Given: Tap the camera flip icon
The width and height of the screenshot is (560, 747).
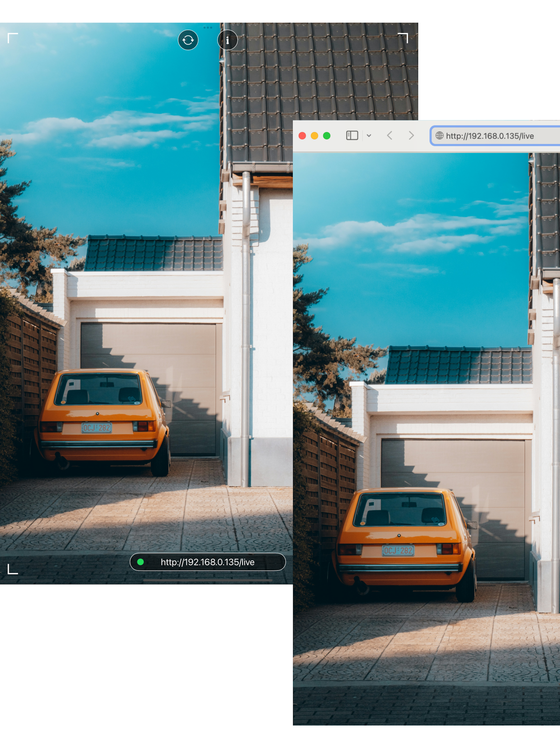Looking at the screenshot, I should click(188, 40).
